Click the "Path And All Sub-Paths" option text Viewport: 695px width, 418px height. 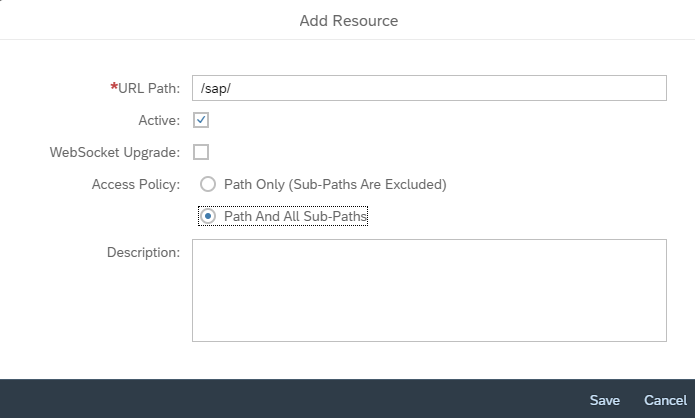295,216
